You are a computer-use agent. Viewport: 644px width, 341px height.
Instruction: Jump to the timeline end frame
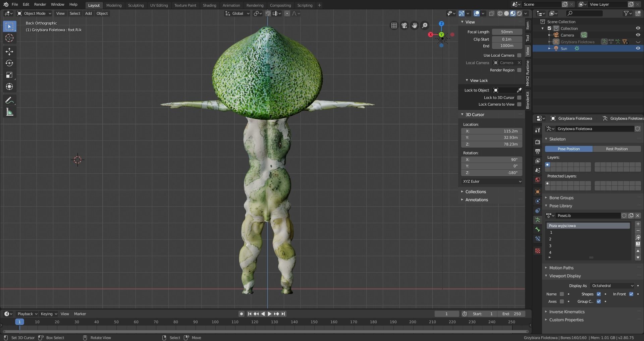[x=283, y=314]
